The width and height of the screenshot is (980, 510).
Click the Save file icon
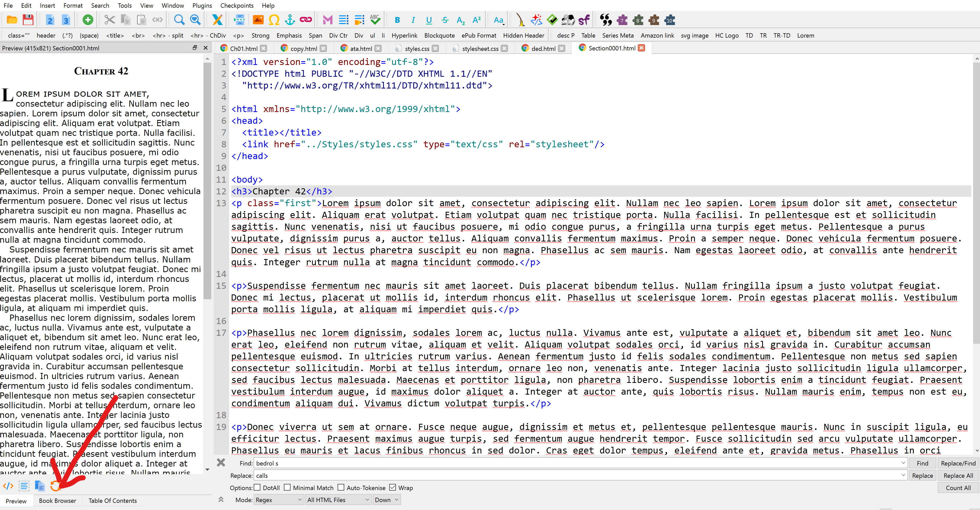(x=28, y=20)
